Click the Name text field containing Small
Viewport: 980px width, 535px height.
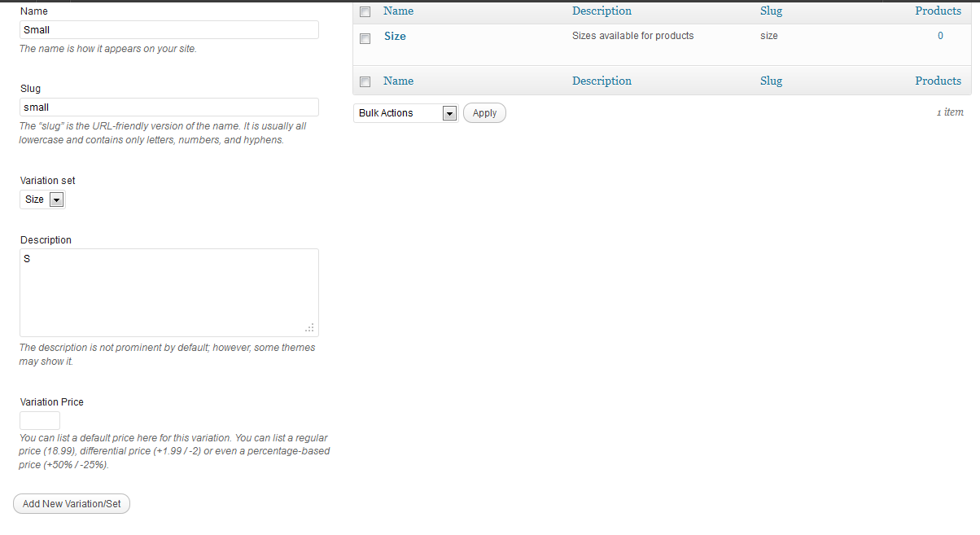coord(168,30)
